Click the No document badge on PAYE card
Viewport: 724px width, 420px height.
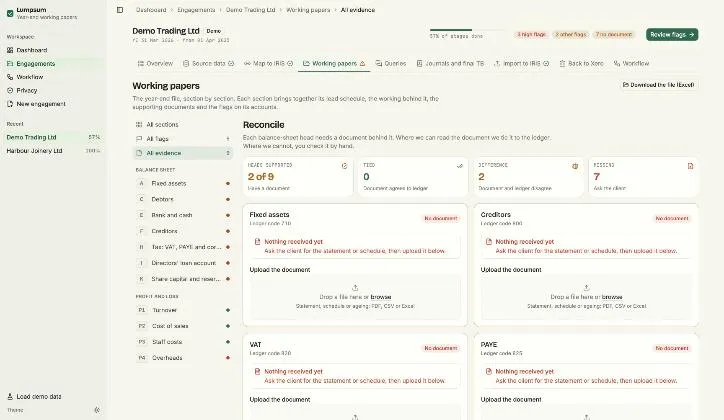point(672,348)
